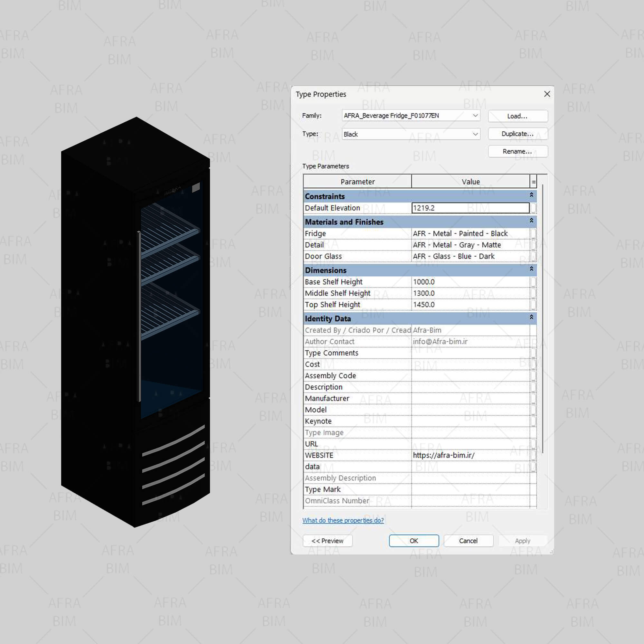644x644 pixels.
Task: Click the Default Elevation value field
Action: (x=470, y=208)
